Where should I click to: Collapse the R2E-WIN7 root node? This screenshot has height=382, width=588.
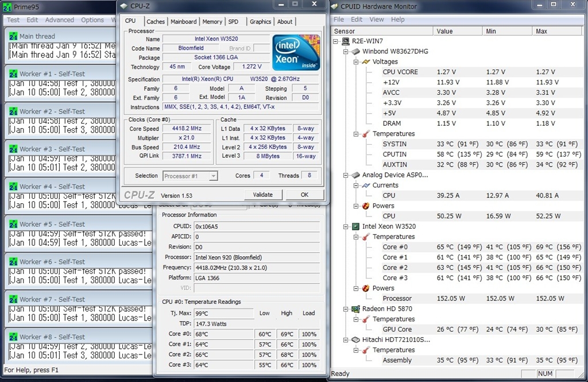pos(335,41)
